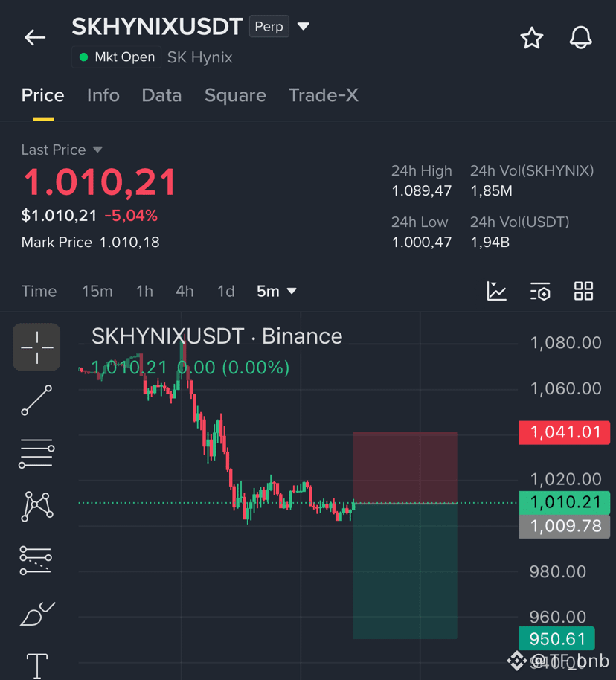
Task: Open the Last Price dropdown
Action: click(62, 150)
